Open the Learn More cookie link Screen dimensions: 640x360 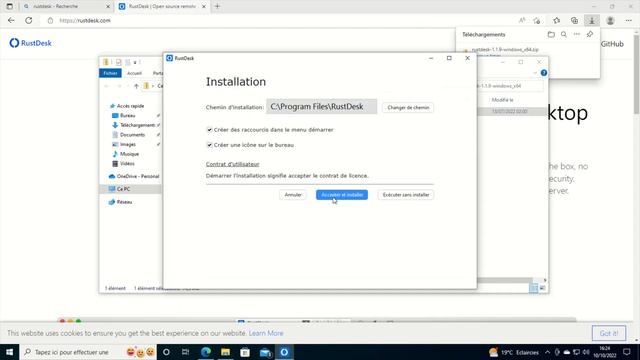pyautogui.click(x=266, y=333)
